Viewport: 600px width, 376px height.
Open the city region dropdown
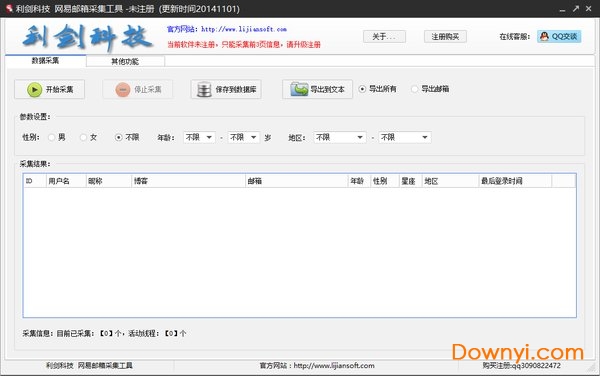(405, 137)
